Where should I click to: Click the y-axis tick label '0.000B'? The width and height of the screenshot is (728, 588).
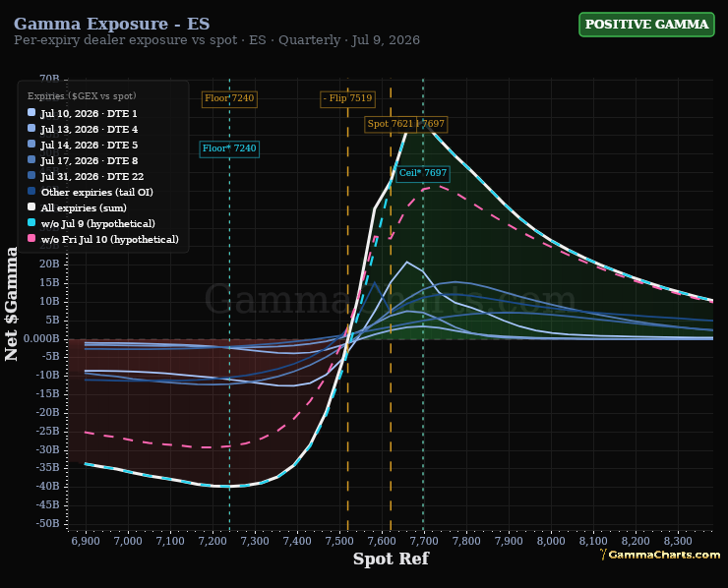pos(41,339)
